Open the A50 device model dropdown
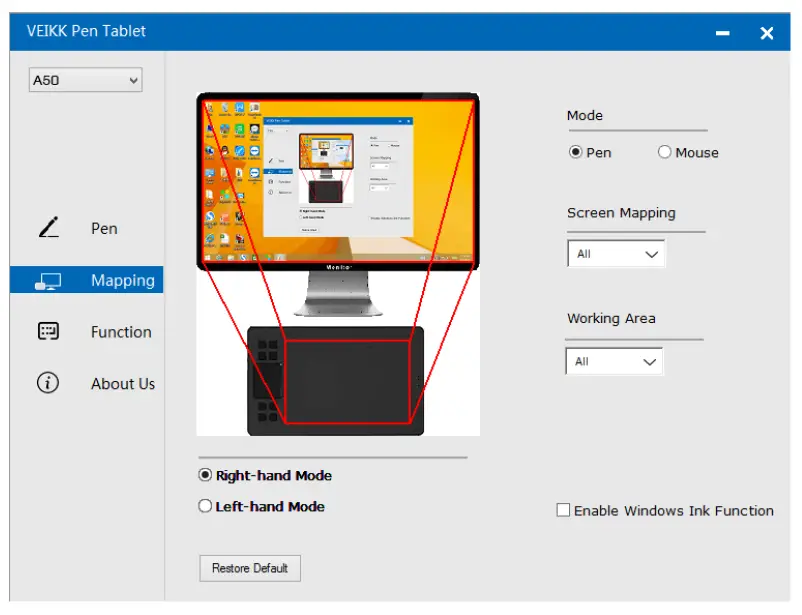802x615 pixels. [x=85, y=80]
